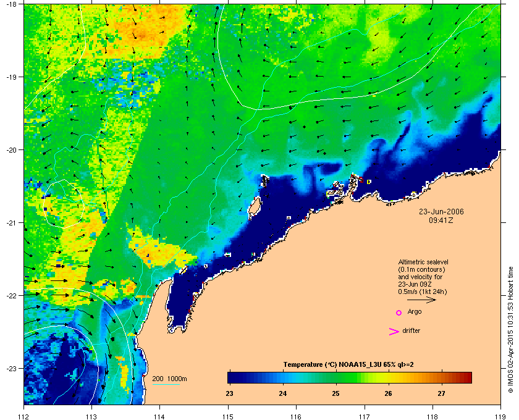Click latitude axis label -18

11,4
